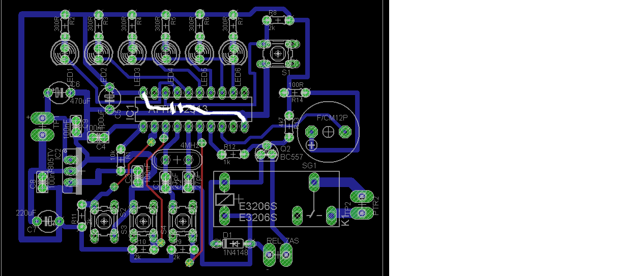The image size is (644, 276).
Task: Click the LED3 footprint circle
Action: (x=132, y=52)
